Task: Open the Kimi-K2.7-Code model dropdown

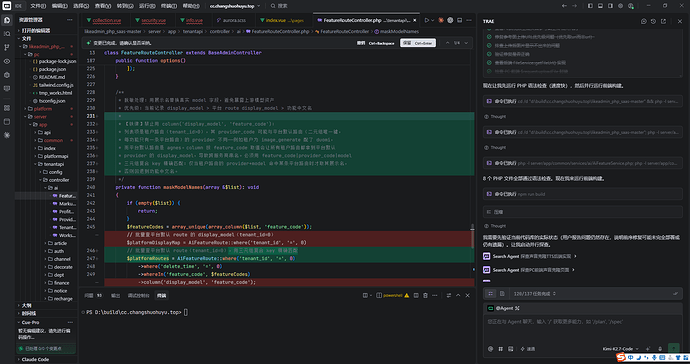Action: coord(621,349)
